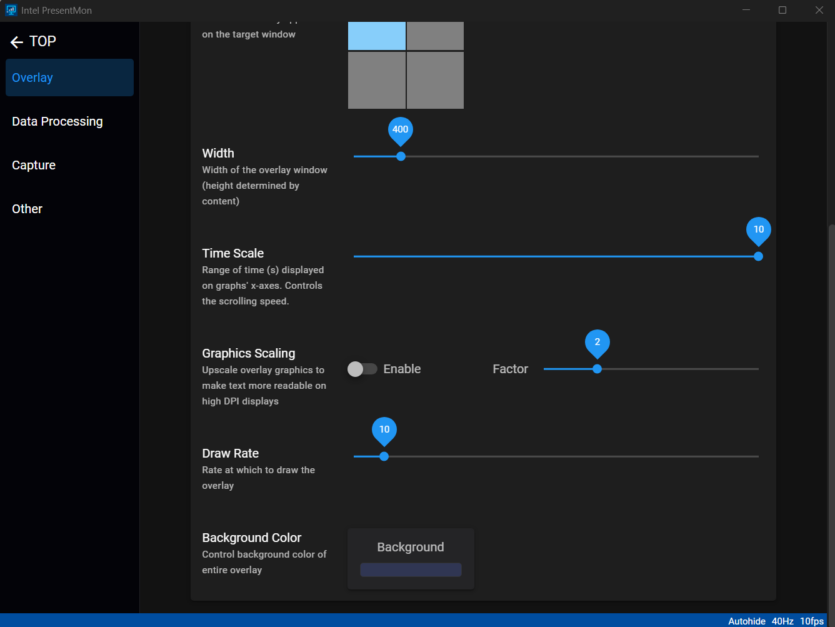Click the Width setting heading
The image size is (835, 627).
pos(218,153)
